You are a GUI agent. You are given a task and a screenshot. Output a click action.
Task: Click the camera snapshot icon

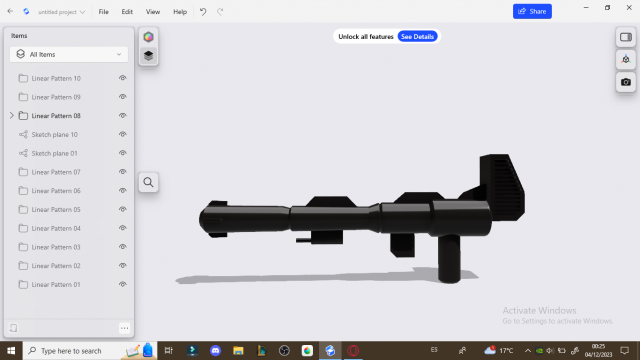(x=626, y=82)
